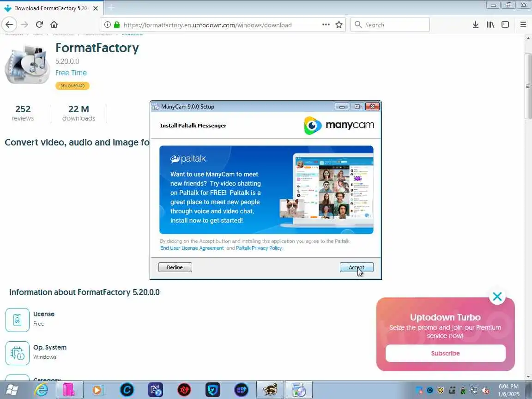Image resolution: width=532 pixels, height=399 pixels.
Task: Open the End User License Agreement link
Action: coord(192,248)
